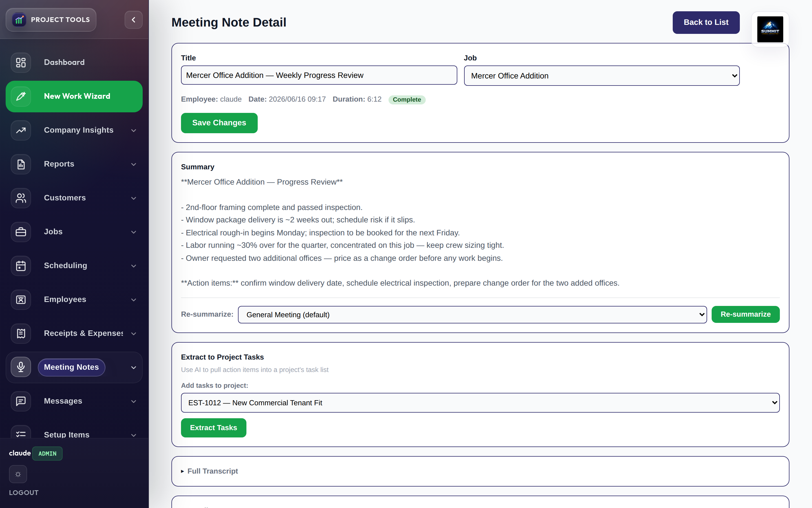Image resolution: width=812 pixels, height=508 pixels.
Task: Expand the Meeting Notes chevron
Action: (134, 367)
